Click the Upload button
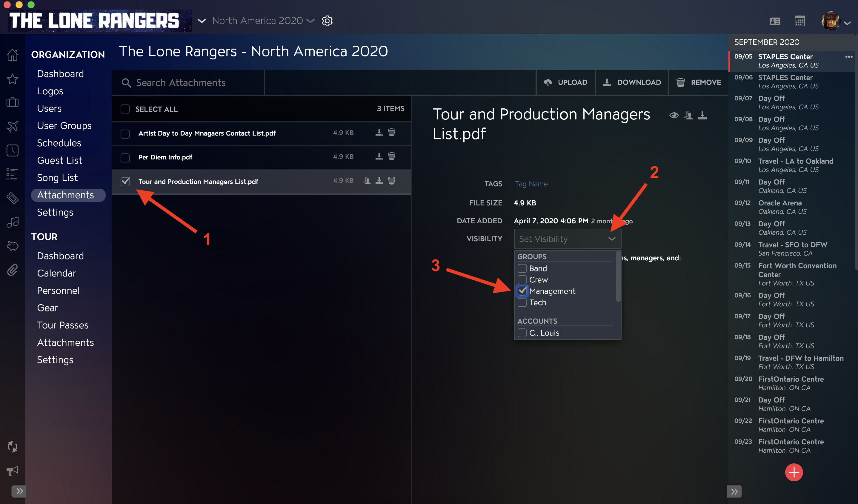The height and width of the screenshot is (504, 858). pos(565,82)
